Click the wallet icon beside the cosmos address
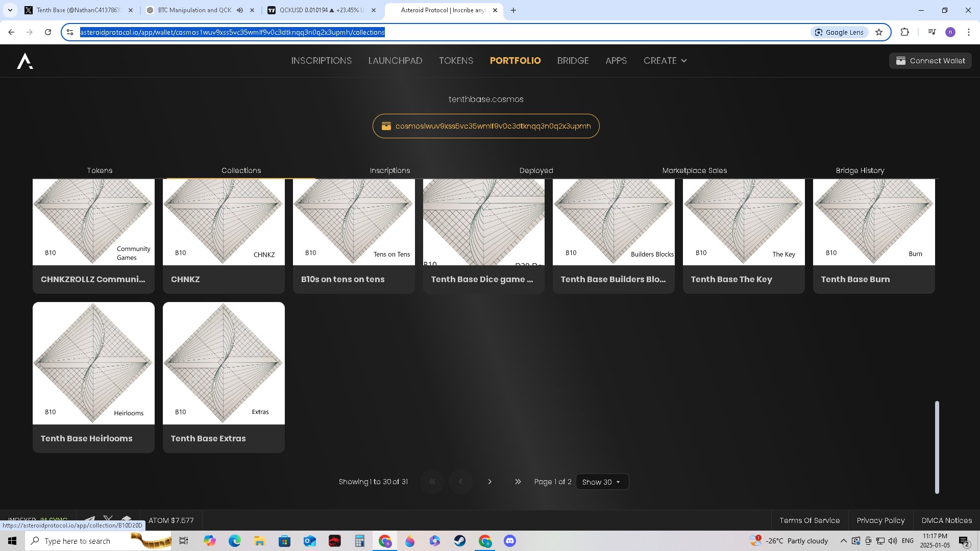 [386, 126]
